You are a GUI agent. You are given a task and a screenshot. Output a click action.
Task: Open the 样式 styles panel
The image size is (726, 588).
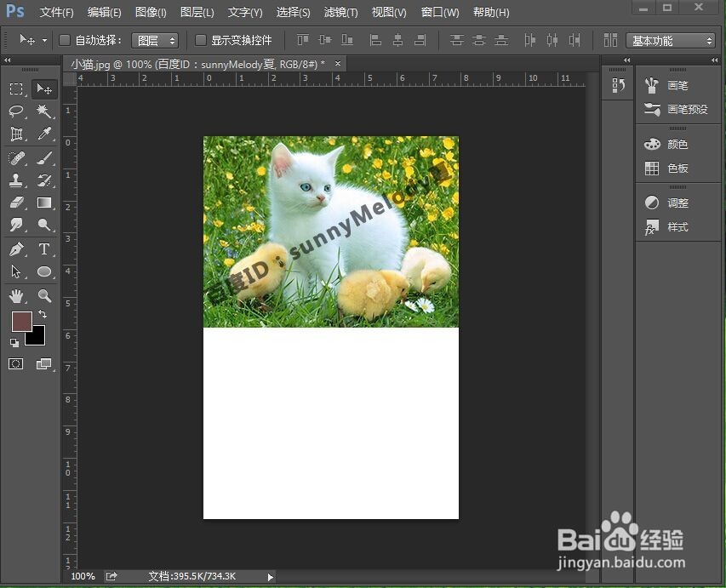666,227
